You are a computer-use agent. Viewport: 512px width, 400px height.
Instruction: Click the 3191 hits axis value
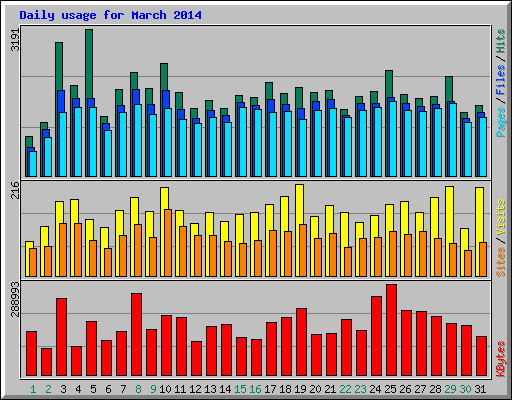pos(15,40)
